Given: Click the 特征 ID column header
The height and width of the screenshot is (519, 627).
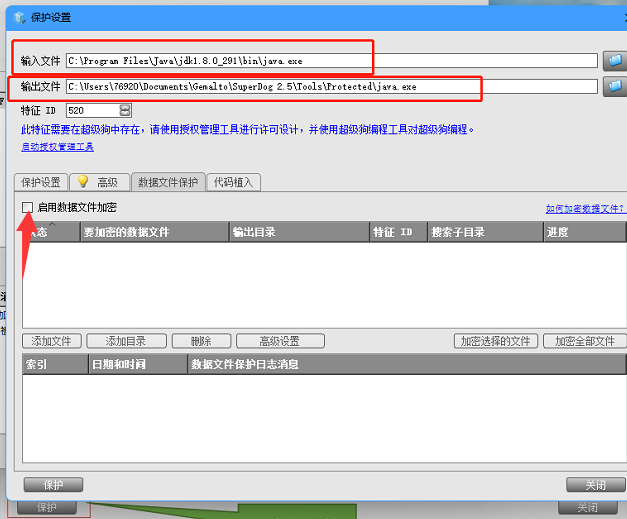Looking at the screenshot, I should point(398,232).
